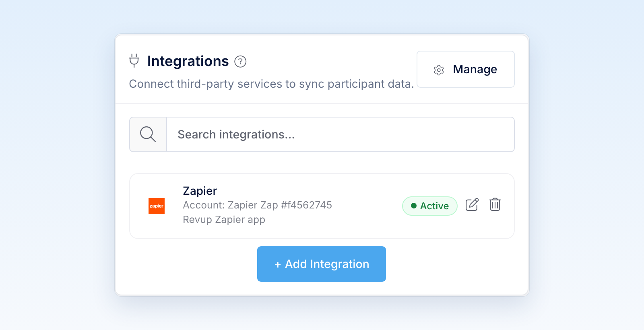The image size is (644, 330).
Task: Delete the Zapier integration with trash icon
Action: point(495,205)
